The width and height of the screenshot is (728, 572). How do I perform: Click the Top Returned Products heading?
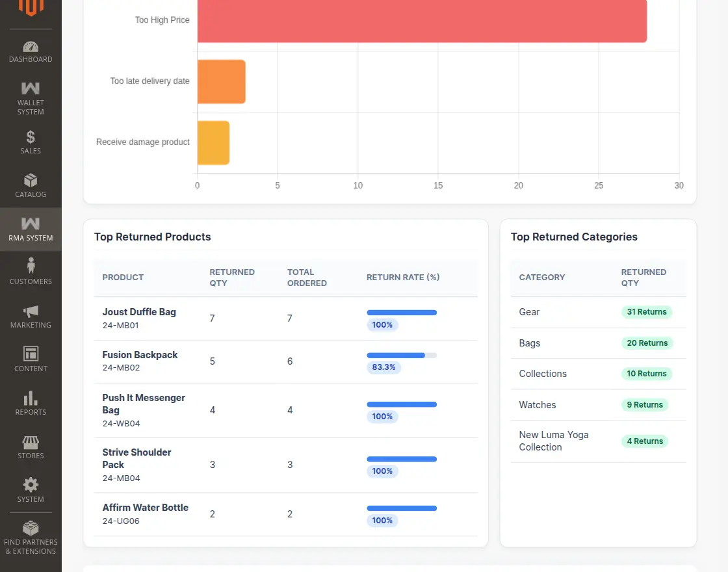point(152,237)
